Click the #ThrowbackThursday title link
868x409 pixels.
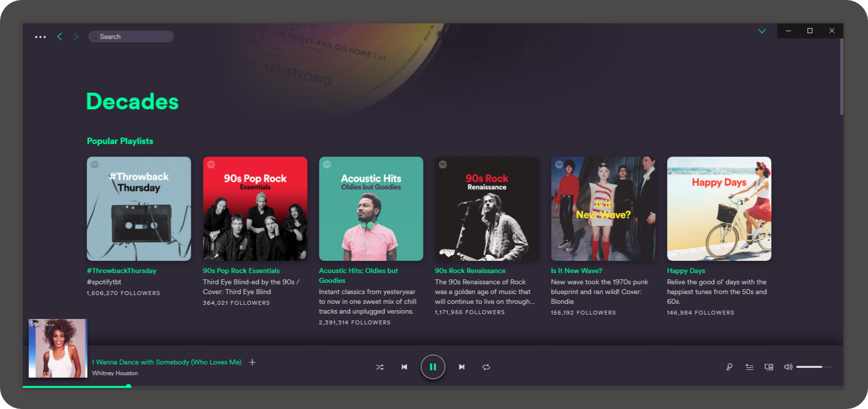122,271
